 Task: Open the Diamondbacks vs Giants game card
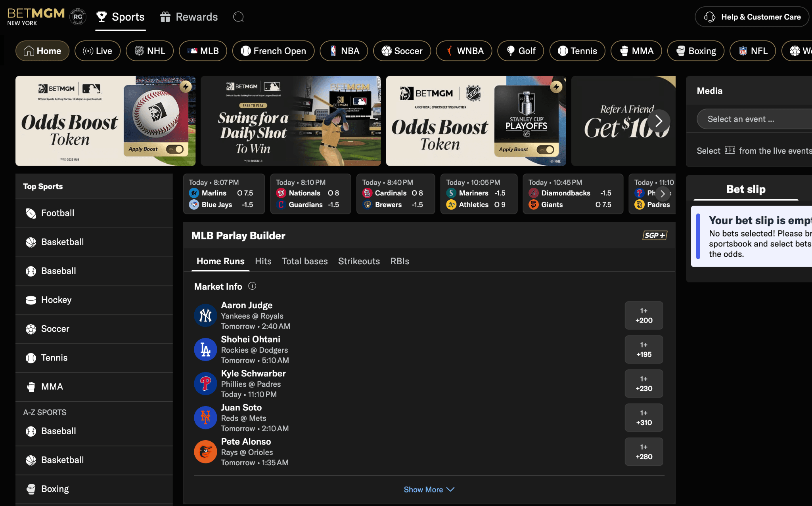(573, 194)
